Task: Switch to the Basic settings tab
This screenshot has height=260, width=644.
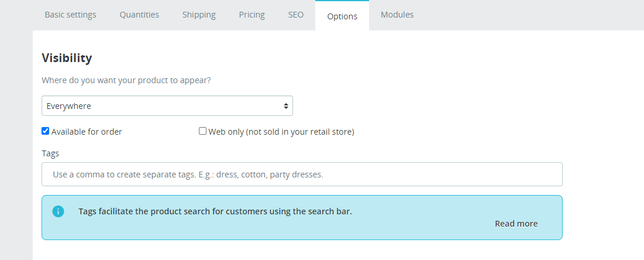Action: pyautogui.click(x=70, y=15)
